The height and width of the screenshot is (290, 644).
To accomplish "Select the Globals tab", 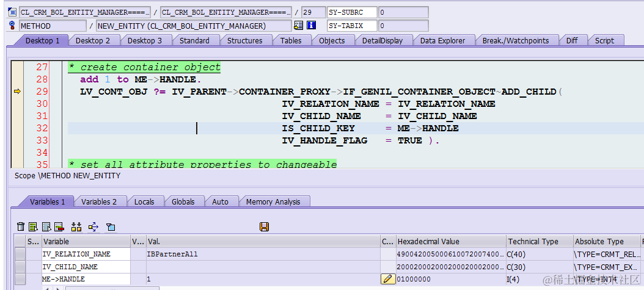I will pyautogui.click(x=183, y=202).
